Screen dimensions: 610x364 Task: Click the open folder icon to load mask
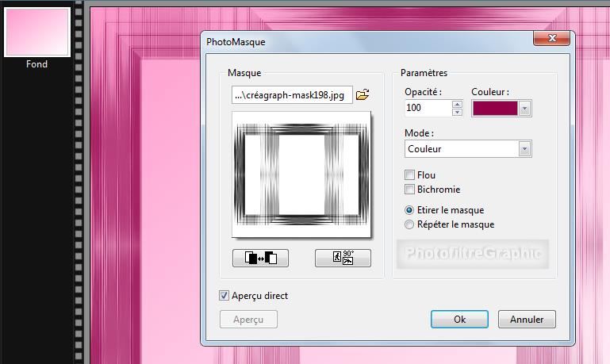pos(363,95)
